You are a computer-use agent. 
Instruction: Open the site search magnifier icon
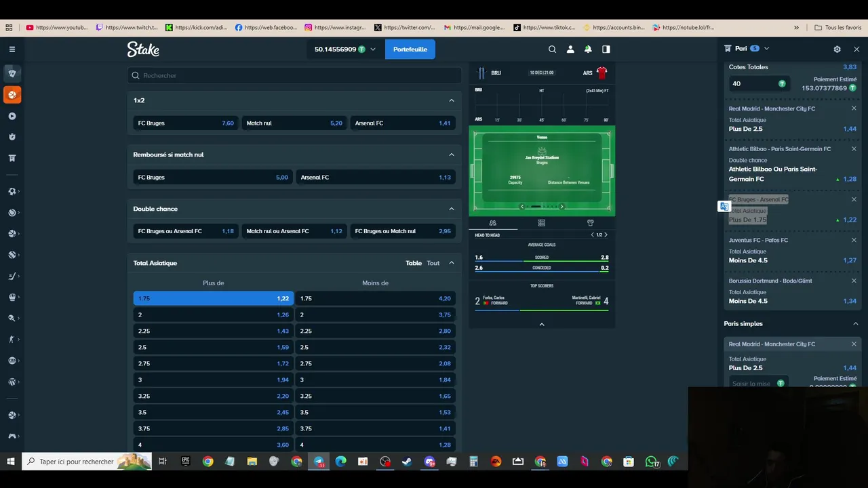(x=552, y=49)
